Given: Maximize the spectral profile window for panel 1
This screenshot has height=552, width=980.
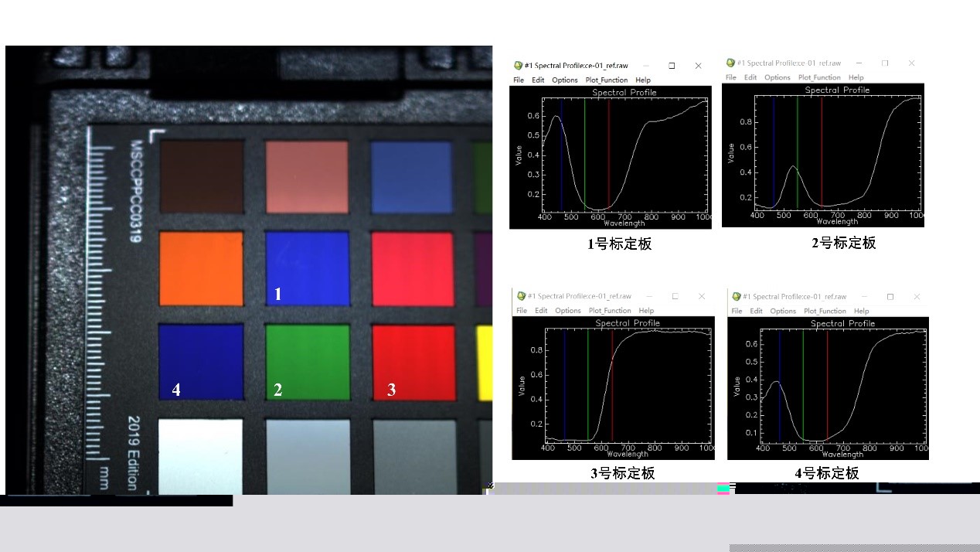Looking at the screenshot, I should 672,66.
